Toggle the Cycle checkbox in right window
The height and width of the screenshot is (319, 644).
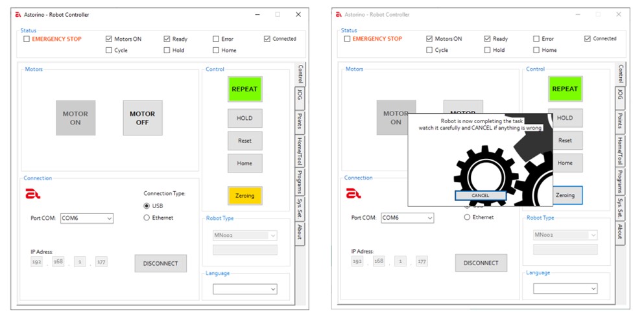point(429,50)
